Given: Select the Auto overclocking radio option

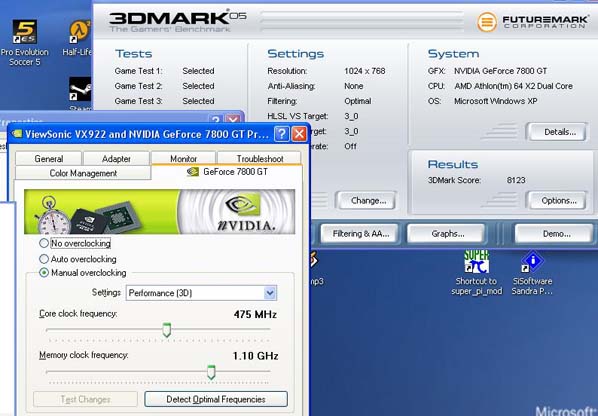Looking at the screenshot, I should pyautogui.click(x=44, y=259).
